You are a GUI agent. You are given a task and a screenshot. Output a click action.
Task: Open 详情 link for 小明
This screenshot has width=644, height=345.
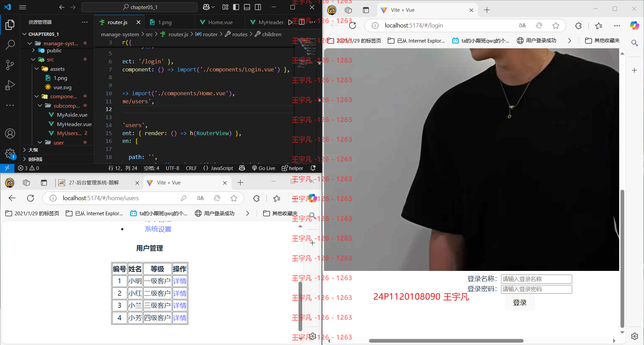tap(180, 281)
